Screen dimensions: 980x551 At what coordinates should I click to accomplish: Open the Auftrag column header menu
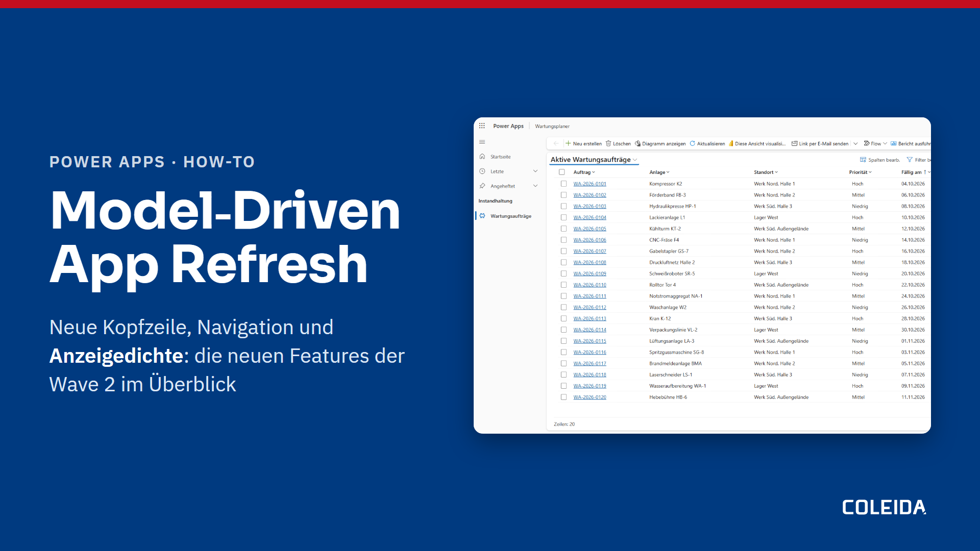tap(584, 172)
